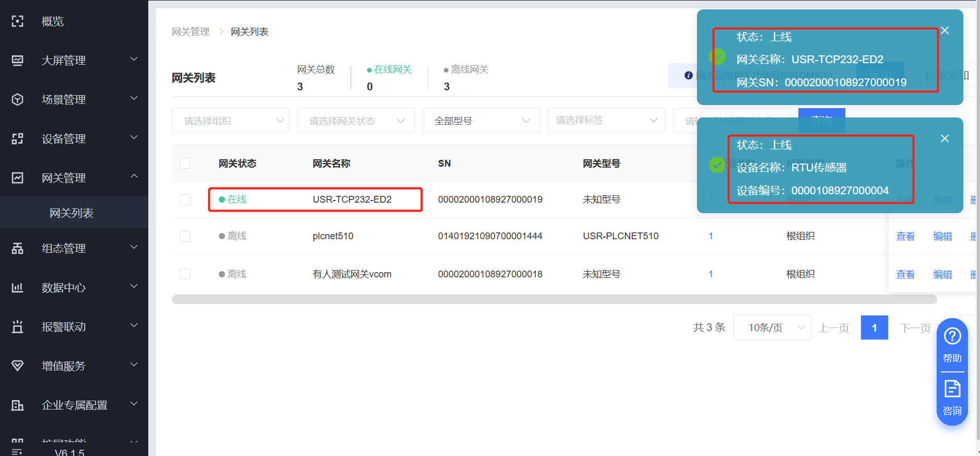Screen dimensions: 980x456
Task: Click 编辑 for 有人测试网关vcom row
Action: (942, 274)
